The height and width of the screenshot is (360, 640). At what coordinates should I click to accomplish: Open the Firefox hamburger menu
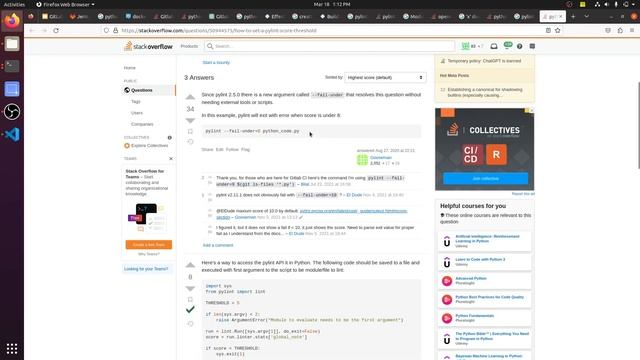tap(632, 31)
